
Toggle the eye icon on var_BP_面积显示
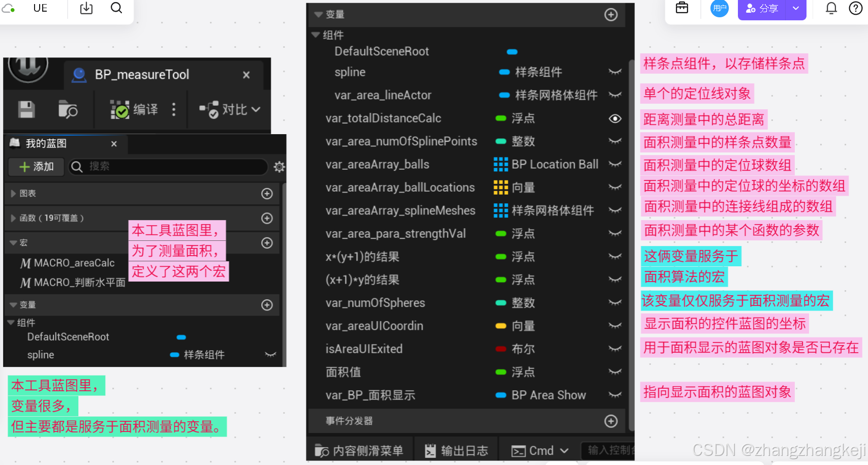(615, 395)
